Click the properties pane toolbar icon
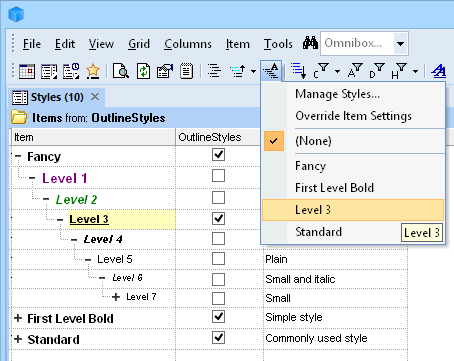 click(x=165, y=71)
